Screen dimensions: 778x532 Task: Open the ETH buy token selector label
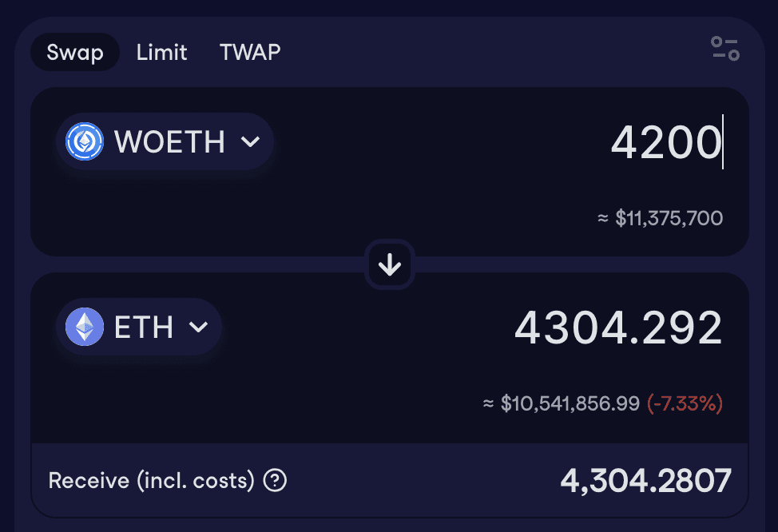coord(144,327)
